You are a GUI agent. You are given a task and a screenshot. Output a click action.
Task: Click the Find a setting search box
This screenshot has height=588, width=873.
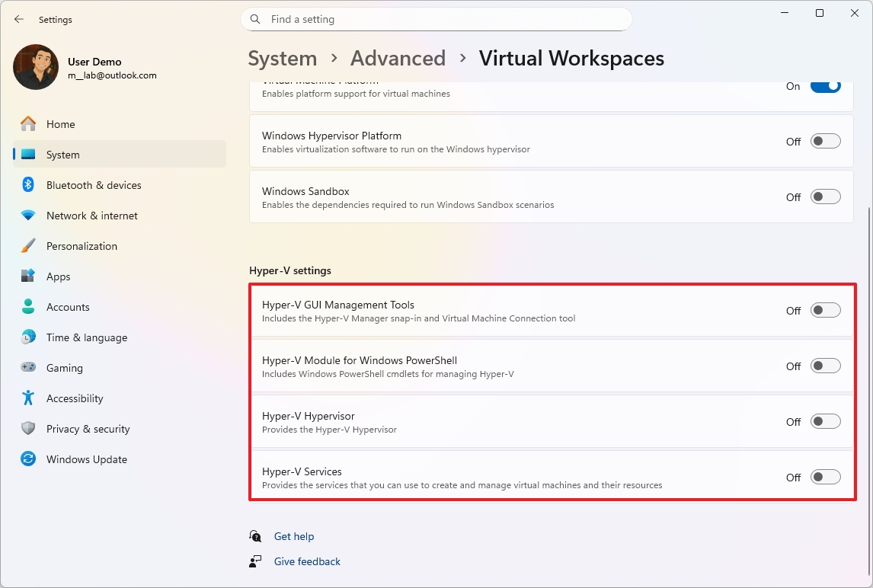(x=436, y=19)
